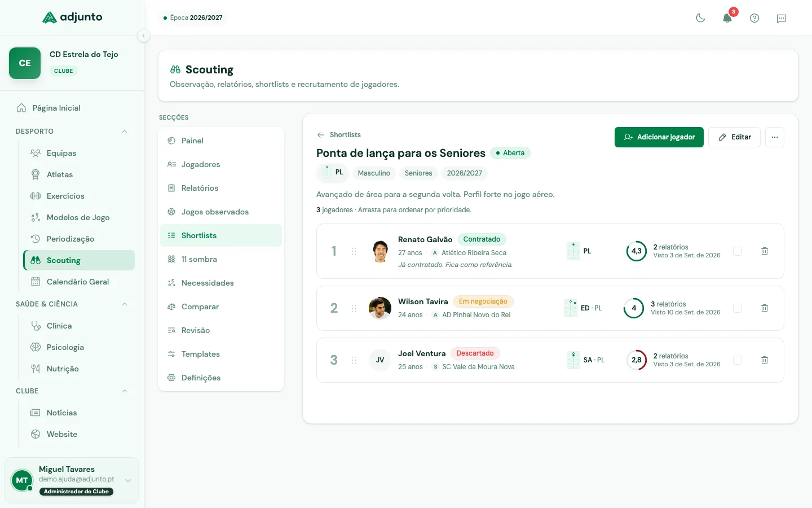Grab the drag handle for Joel Ventura
Viewport: 812px width, 508px height.
[354, 360]
